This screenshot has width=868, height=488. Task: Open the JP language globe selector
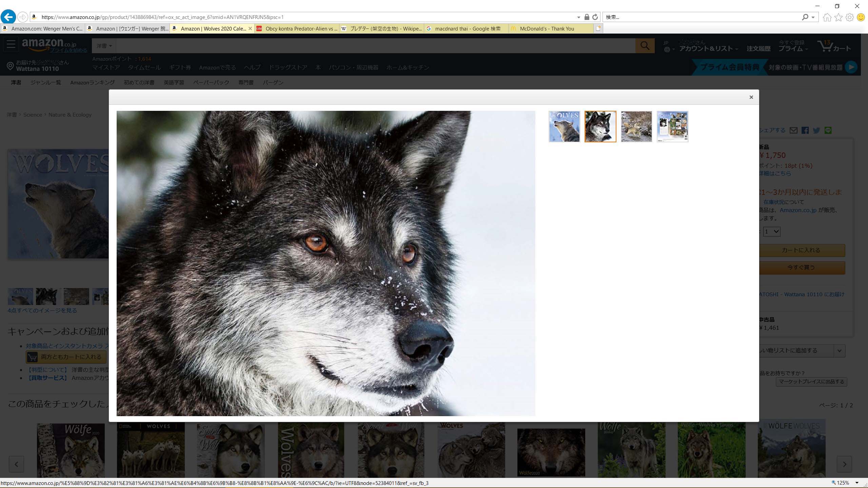pos(669,46)
